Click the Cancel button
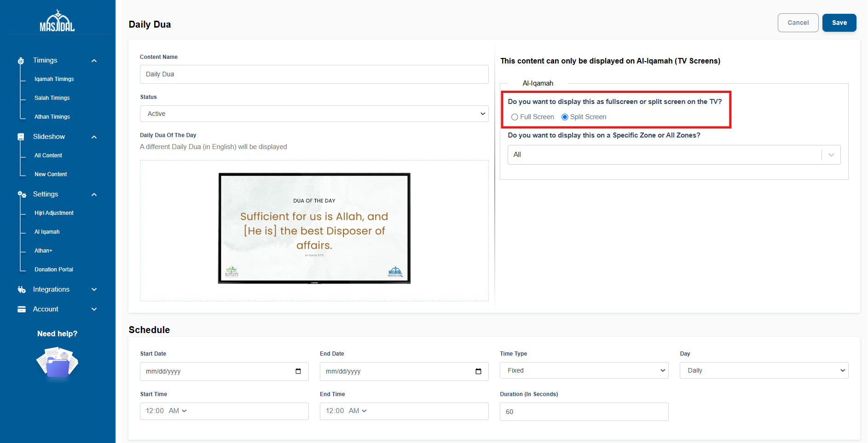This screenshot has width=868, height=443. point(798,23)
